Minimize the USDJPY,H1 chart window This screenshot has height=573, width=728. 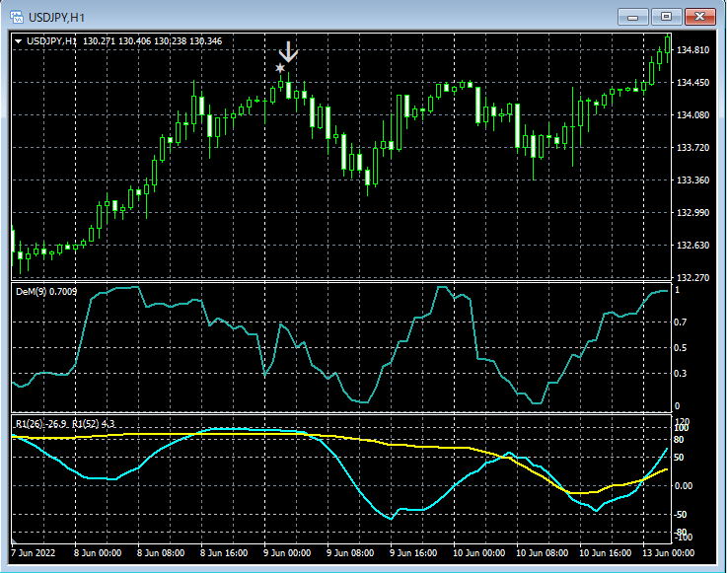point(632,17)
